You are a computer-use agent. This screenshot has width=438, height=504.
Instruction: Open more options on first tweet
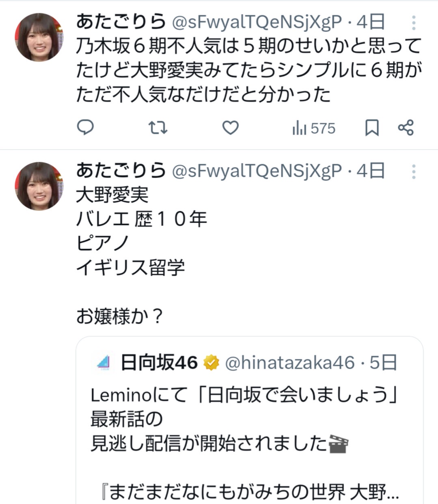[413, 23]
